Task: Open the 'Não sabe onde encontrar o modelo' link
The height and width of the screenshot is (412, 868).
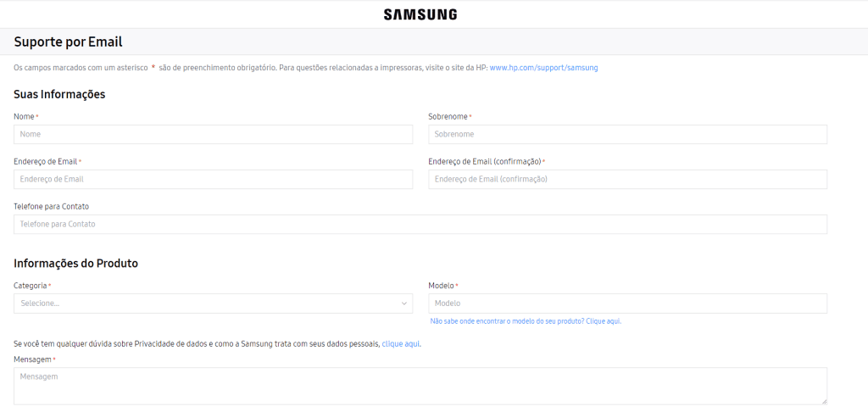Action: click(x=526, y=321)
